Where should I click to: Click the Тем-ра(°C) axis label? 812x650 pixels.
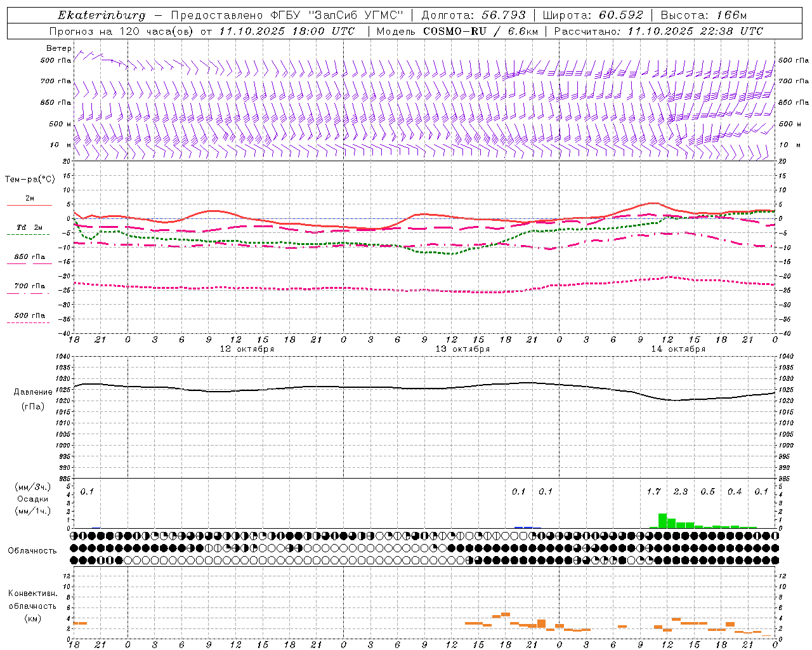pos(30,180)
